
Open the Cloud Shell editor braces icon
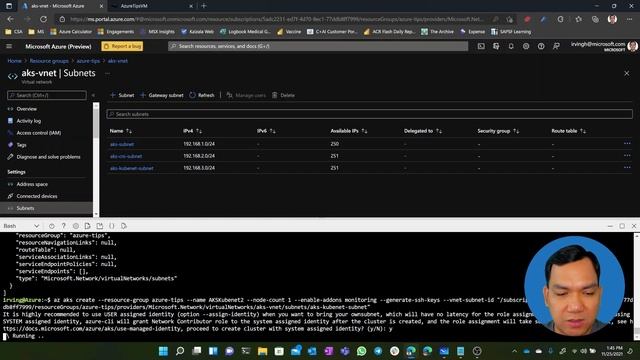point(111,226)
